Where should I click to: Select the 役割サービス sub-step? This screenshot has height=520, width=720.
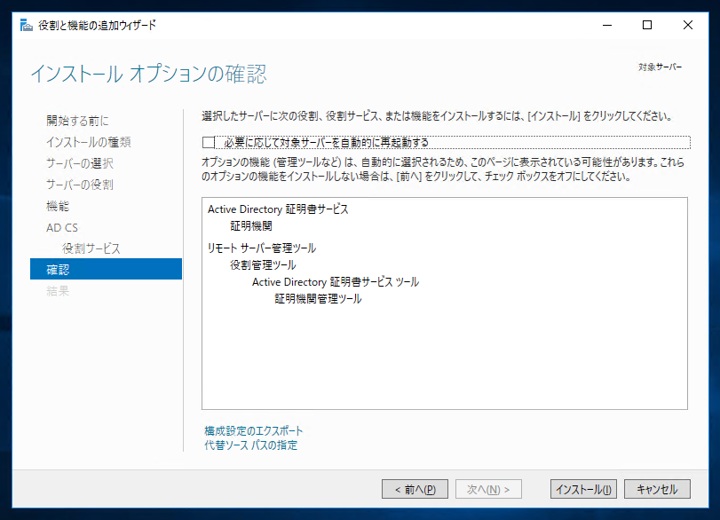pos(91,249)
